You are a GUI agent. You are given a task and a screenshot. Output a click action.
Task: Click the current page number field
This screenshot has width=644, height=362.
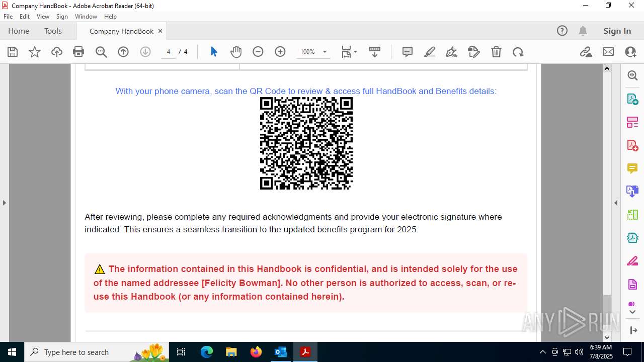(x=169, y=52)
